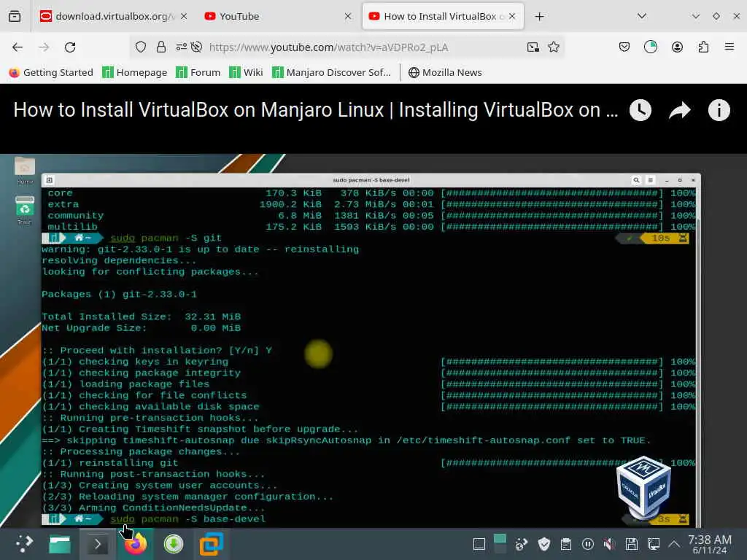The image size is (747, 560).
Task: Click the show desktop tray icon
Action: click(479, 544)
